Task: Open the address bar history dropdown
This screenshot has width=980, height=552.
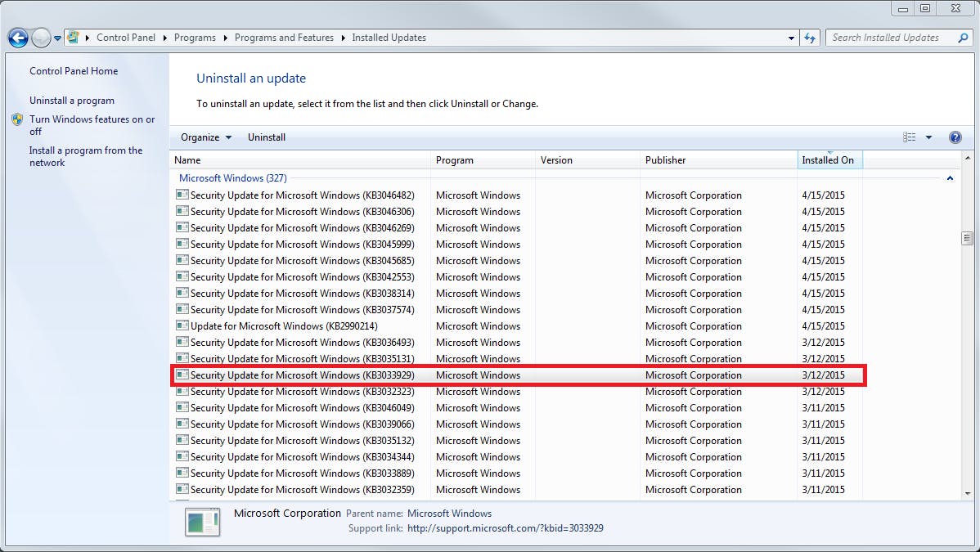Action: [791, 38]
